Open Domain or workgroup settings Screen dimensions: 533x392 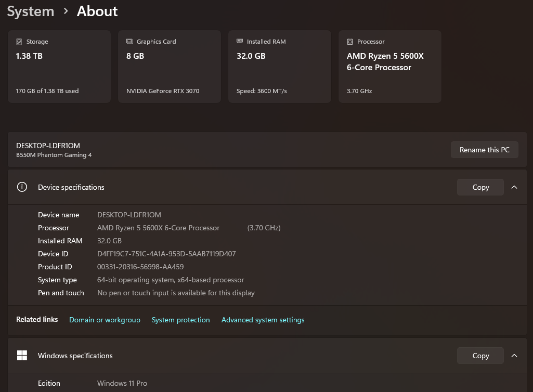click(x=105, y=320)
